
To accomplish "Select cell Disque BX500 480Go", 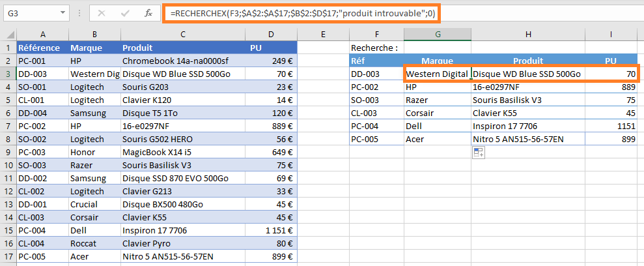I will click(x=183, y=205).
